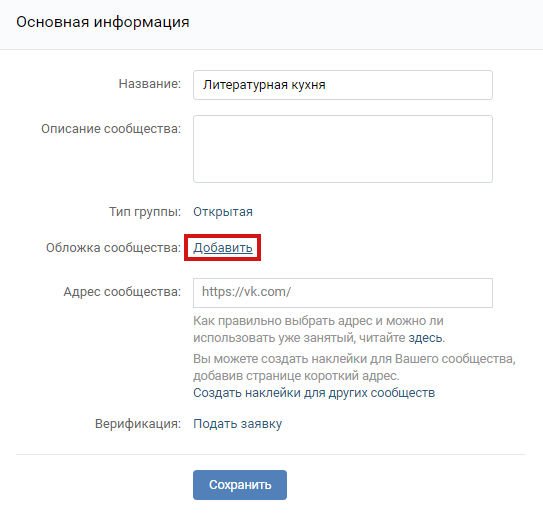Click the Название field with Литературная кухня

pos(343,85)
